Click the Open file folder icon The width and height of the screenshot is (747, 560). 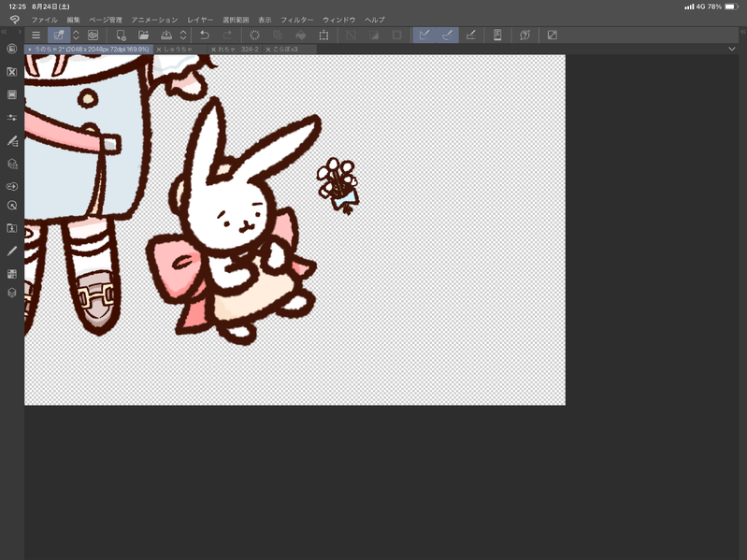click(x=144, y=36)
